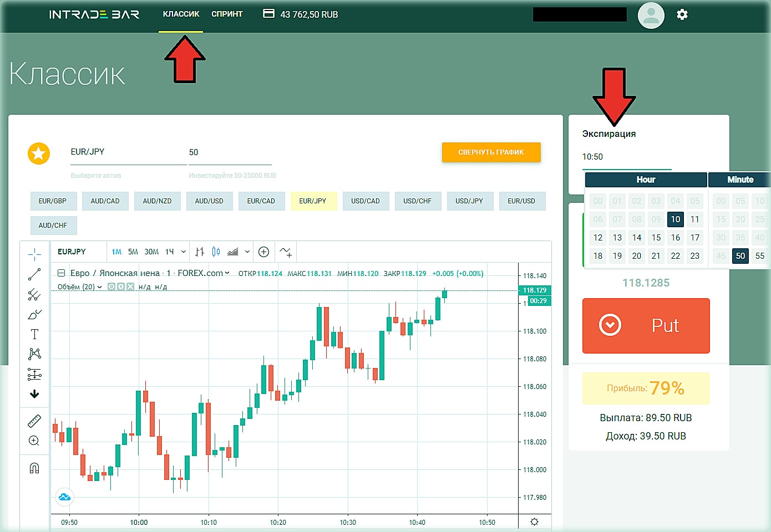
Task: Select 50 in the Minute column
Action: [740, 256]
